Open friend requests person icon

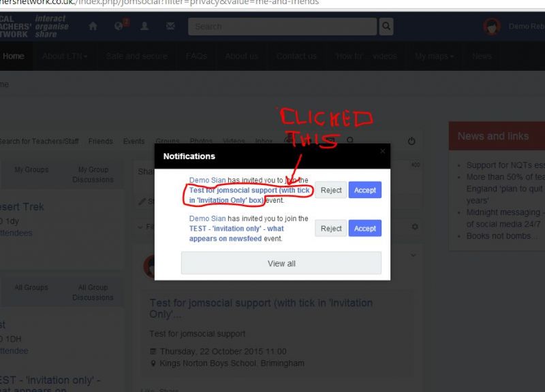(x=144, y=26)
